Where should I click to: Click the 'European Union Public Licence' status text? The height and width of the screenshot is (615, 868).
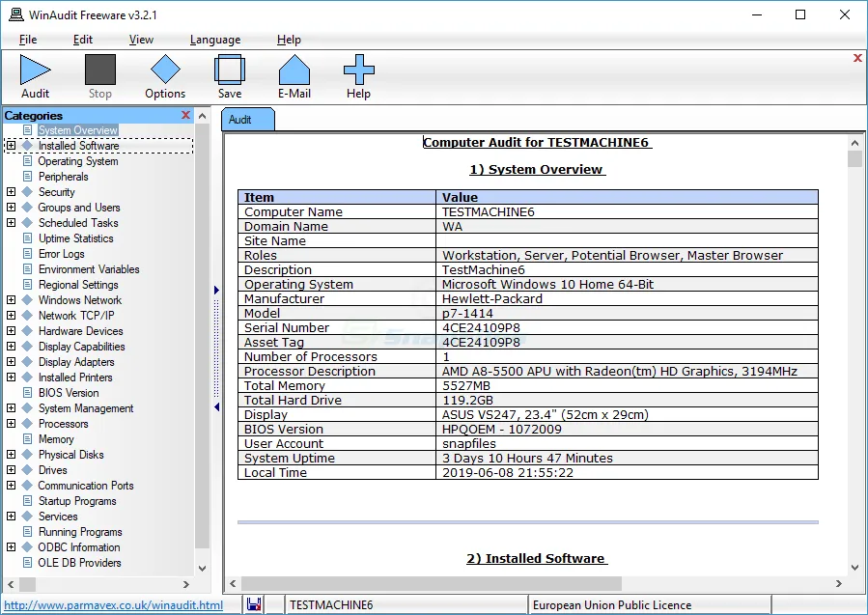612,605
